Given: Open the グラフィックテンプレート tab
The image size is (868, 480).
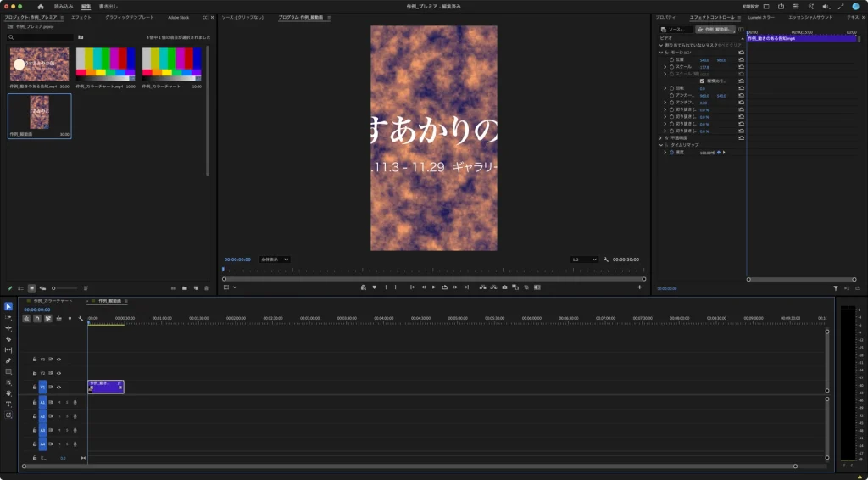Looking at the screenshot, I should [x=130, y=17].
